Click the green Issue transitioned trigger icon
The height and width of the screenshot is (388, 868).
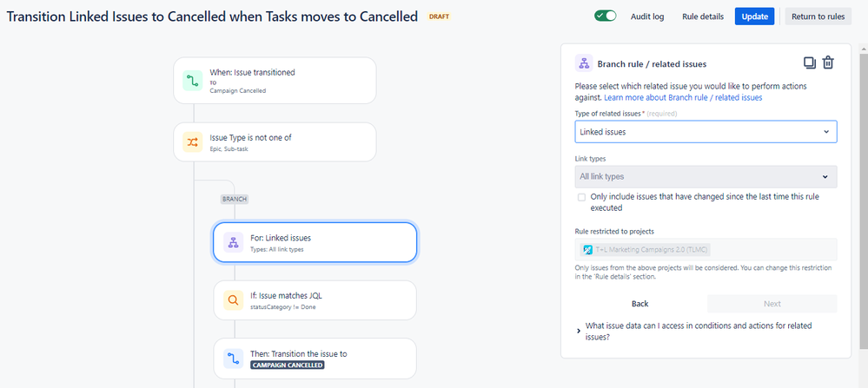pyautogui.click(x=193, y=81)
